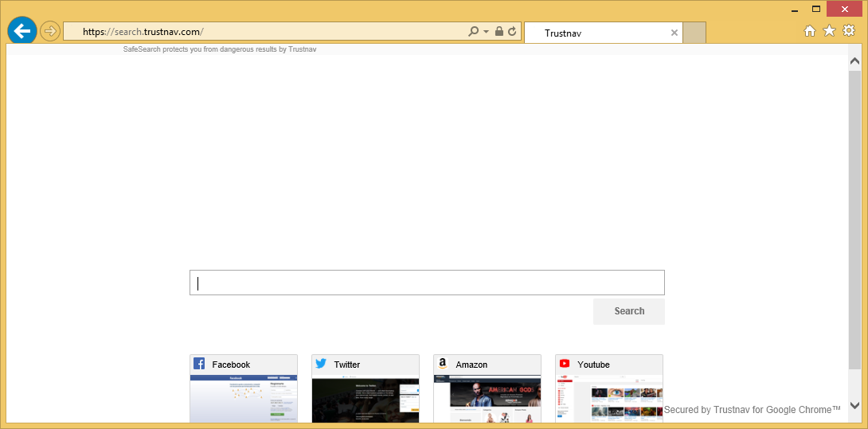Close the Trustnav tab
This screenshot has width=868, height=429.
(x=674, y=33)
